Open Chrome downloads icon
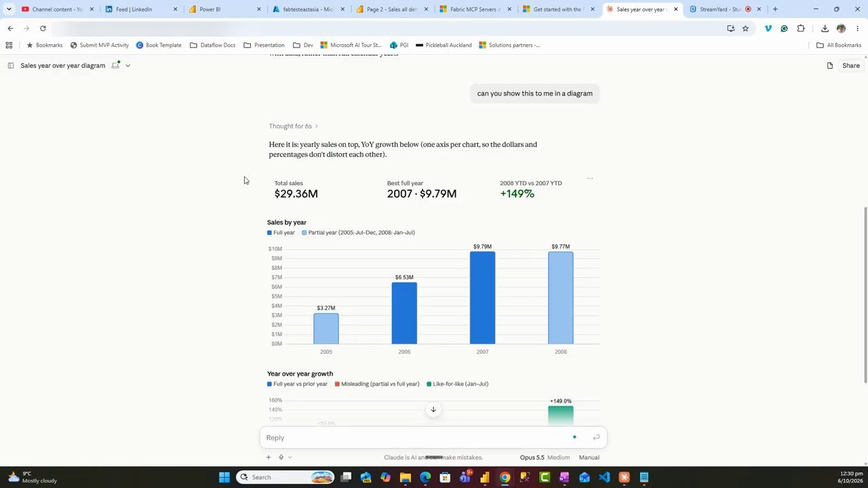This screenshot has height=488, width=868. pyautogui.click(x=825, y=28)
